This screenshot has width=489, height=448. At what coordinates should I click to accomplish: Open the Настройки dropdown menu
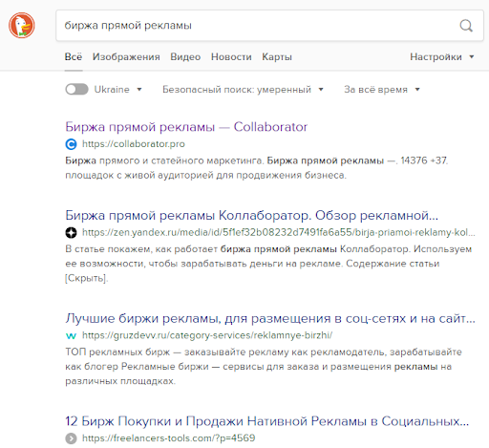(442, 56)
